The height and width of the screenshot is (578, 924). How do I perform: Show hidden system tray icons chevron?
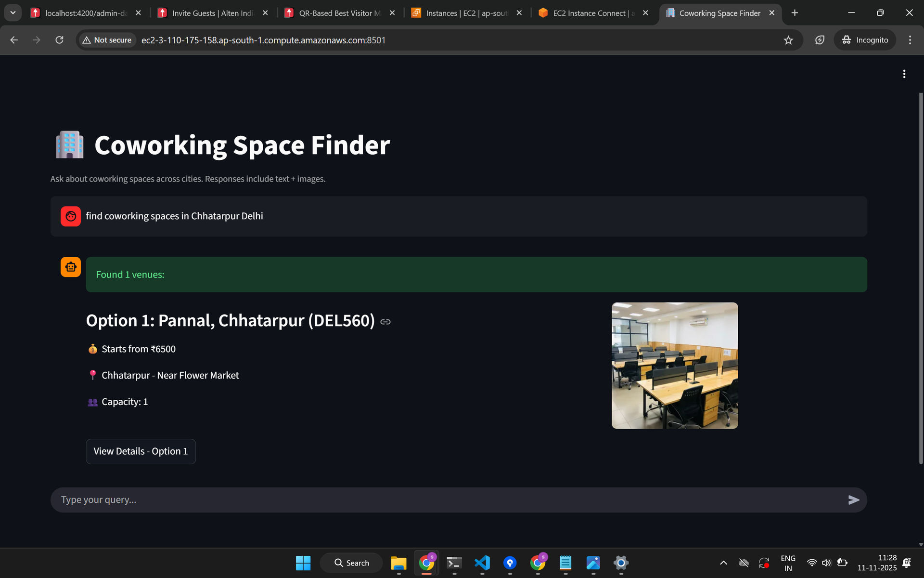(723, 563)
